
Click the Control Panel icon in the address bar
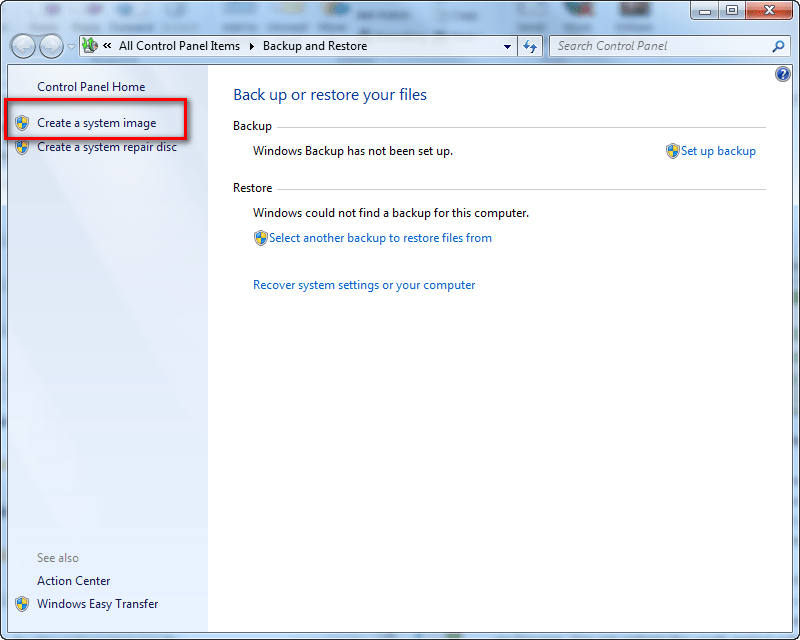(89, 46)
